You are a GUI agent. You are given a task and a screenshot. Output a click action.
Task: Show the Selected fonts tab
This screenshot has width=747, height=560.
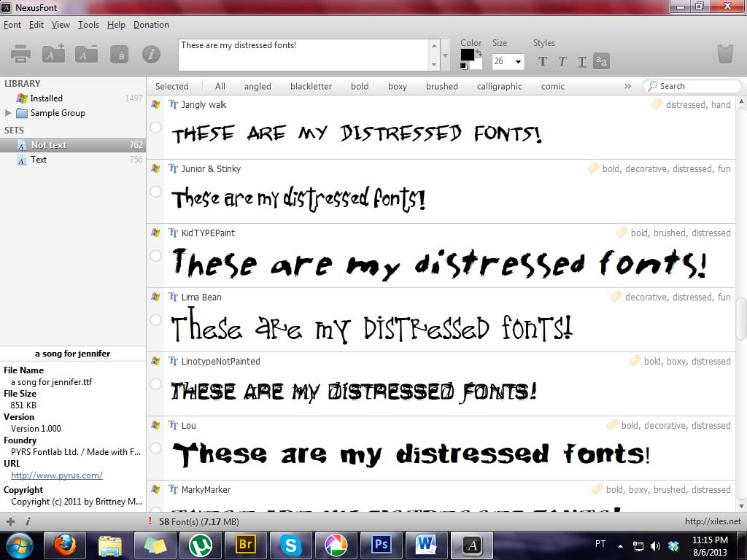[x=171, y=86]
